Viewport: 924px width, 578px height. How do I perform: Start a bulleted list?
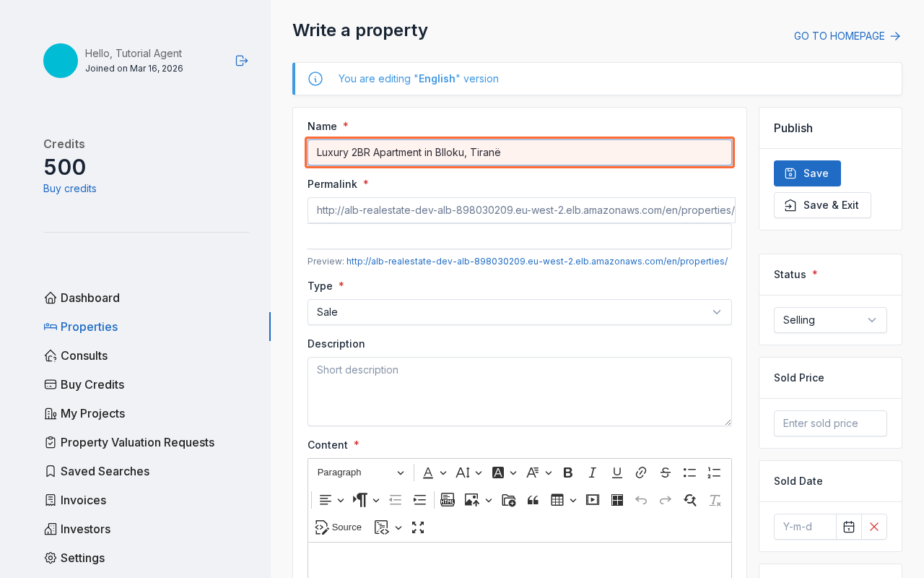pyautogui.click(x=689, y=472)
